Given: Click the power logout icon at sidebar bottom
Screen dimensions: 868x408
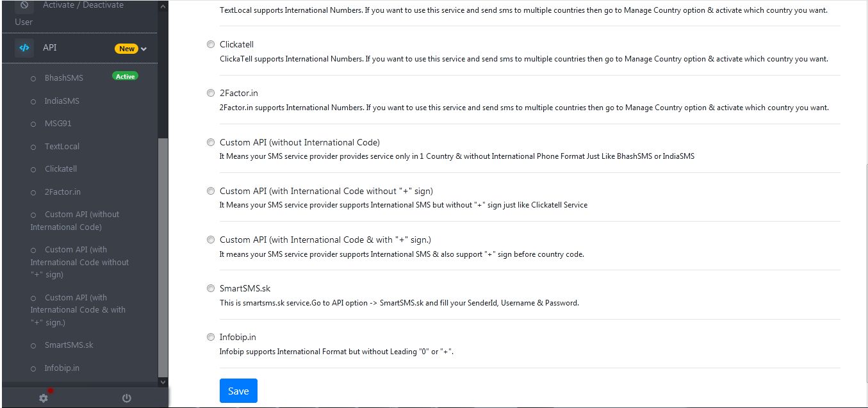Looking at the screenshot, I should point(126,398).
